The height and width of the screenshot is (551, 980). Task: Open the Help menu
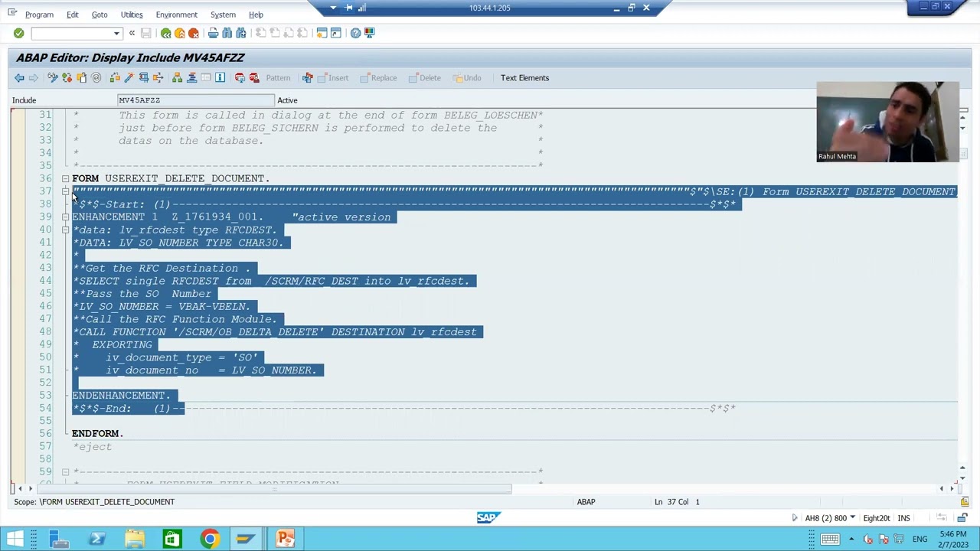pyautogui.click(x=256, y=15)
